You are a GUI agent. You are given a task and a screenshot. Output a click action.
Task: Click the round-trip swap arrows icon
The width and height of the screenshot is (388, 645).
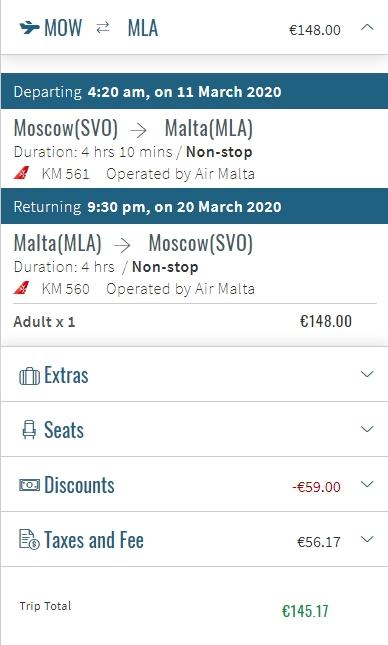[x=103, y=28]
